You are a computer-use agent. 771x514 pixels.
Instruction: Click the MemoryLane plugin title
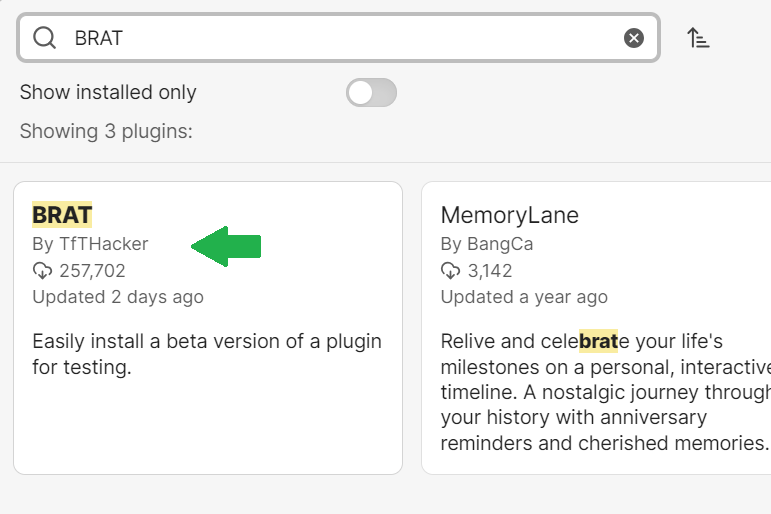509,215
